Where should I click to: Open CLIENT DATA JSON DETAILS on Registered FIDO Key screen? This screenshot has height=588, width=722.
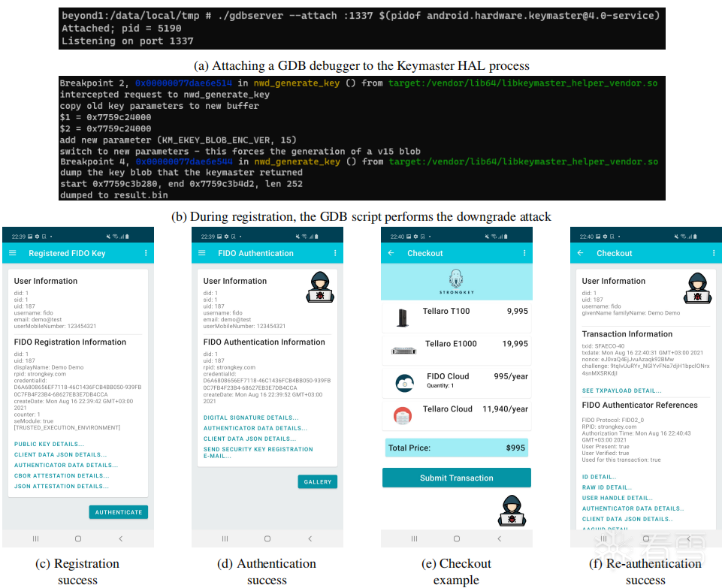(x=60, y=454)
